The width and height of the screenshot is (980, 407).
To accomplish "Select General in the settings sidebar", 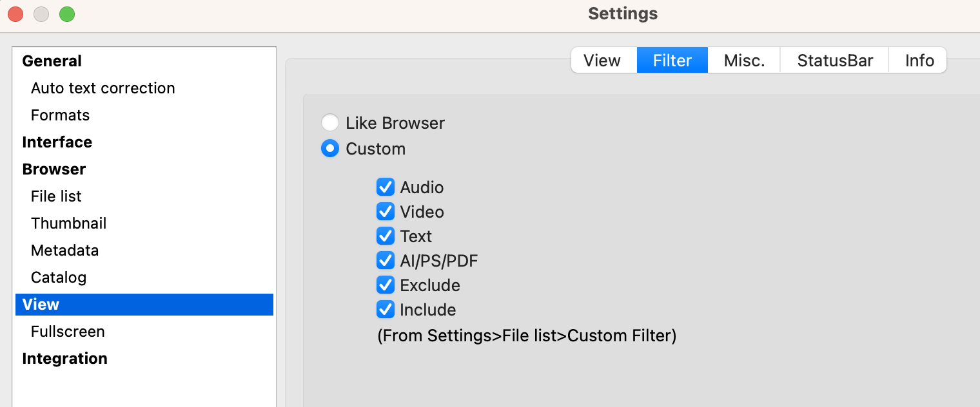I will click(x=52, y=61).
